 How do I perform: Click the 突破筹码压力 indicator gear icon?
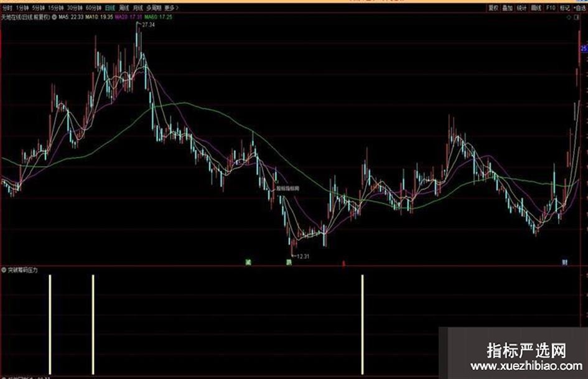4,270
